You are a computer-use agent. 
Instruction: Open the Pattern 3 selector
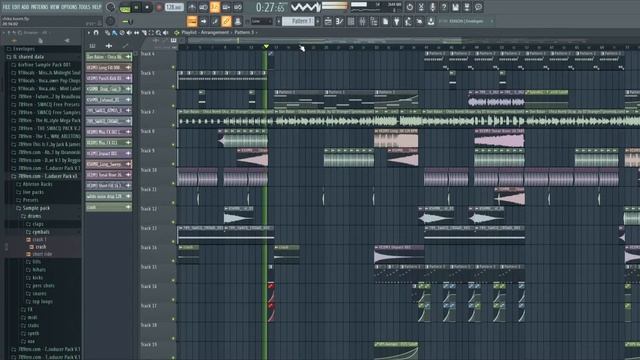[298, 21]
